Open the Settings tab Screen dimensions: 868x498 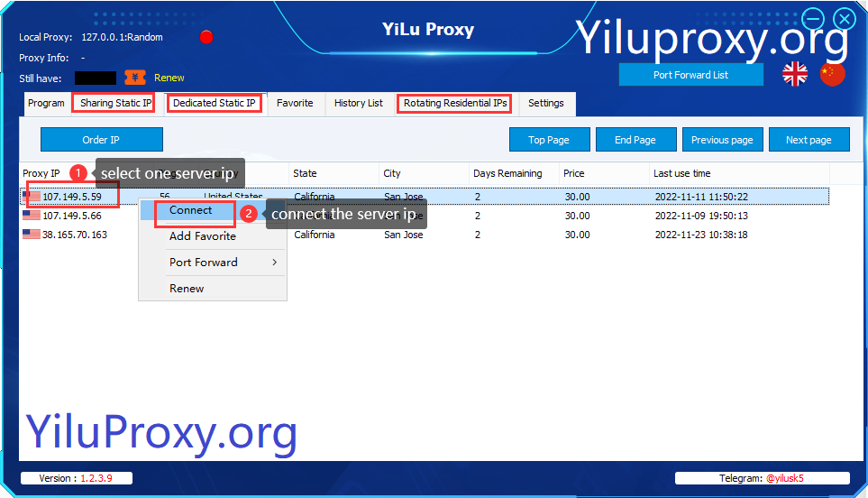546,103
